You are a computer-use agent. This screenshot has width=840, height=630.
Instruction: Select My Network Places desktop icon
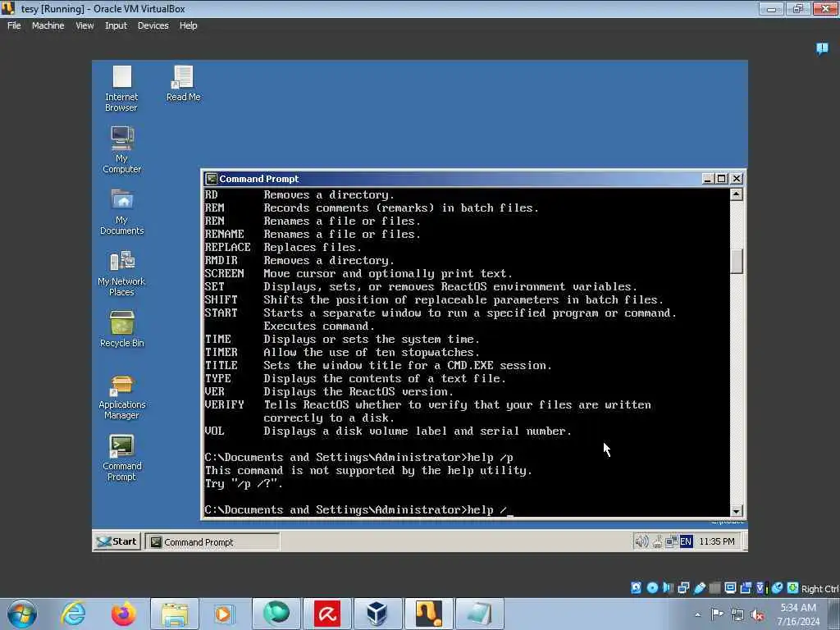click(122, 273)
